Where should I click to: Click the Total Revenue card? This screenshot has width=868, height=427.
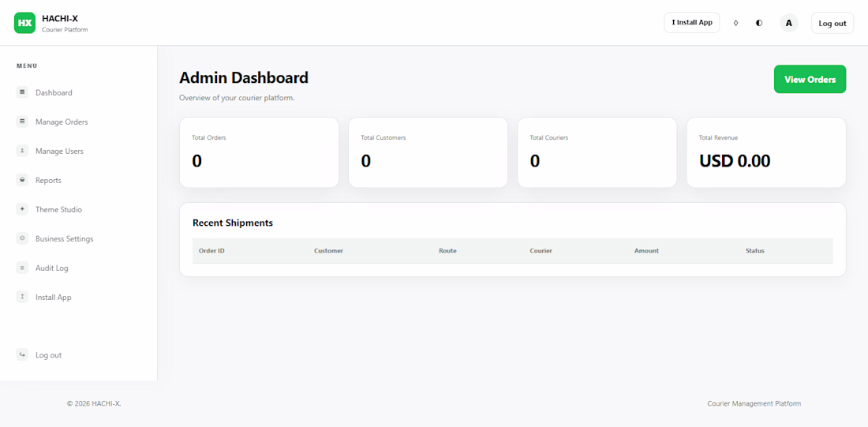pyautogui.click(x=766, y=152)
